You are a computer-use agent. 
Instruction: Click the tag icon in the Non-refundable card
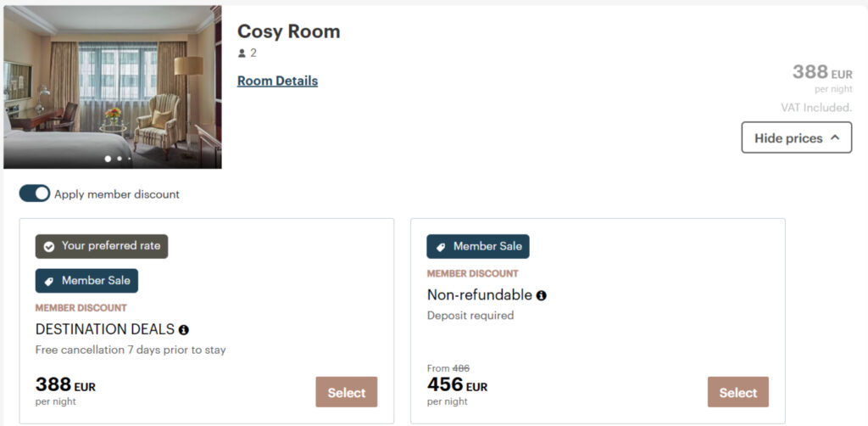coord(441,247)
